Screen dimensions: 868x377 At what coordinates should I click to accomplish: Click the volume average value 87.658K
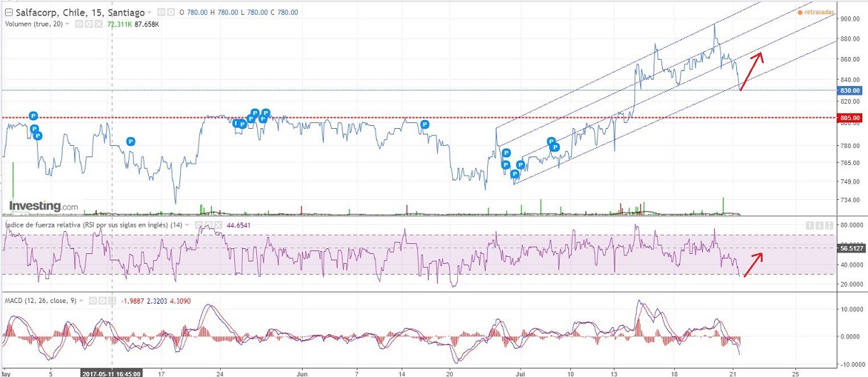147,24
